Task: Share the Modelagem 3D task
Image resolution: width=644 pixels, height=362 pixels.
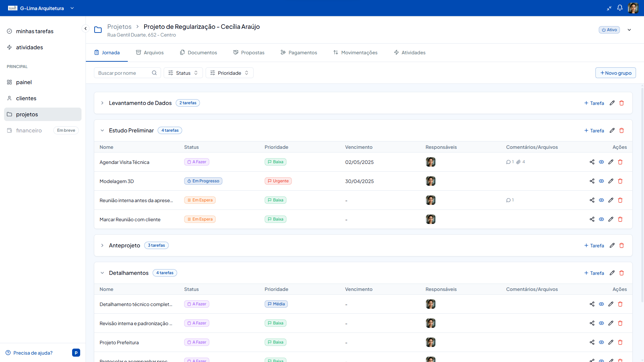Action: [592, 181]
